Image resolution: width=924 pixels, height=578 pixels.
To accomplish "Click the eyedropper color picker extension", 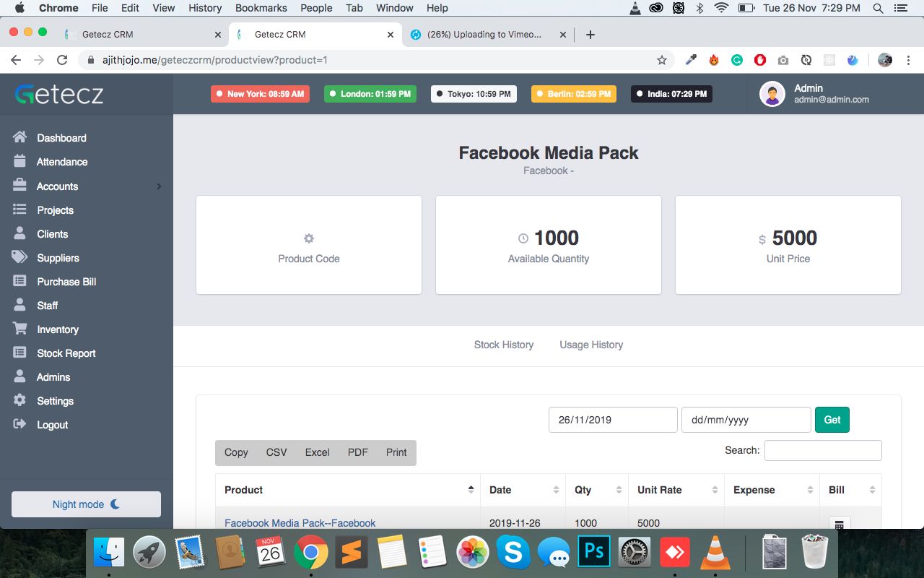I will [x=691, y=60].
